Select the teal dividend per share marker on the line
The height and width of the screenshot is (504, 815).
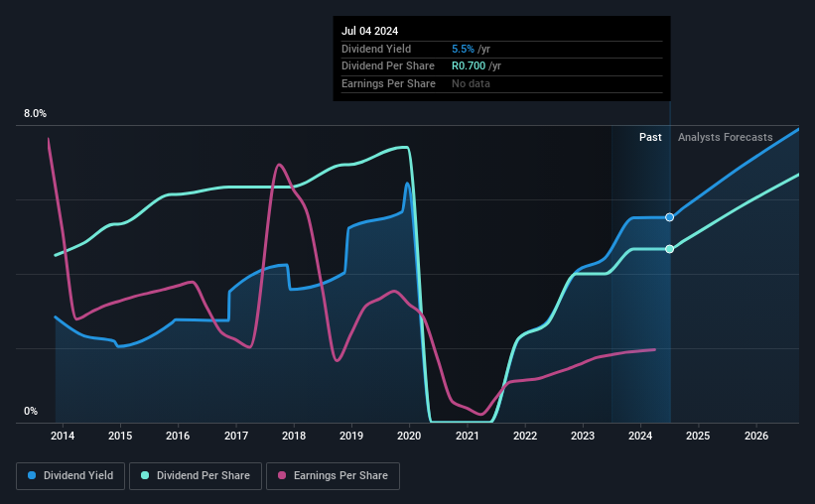tap(669, 249)
